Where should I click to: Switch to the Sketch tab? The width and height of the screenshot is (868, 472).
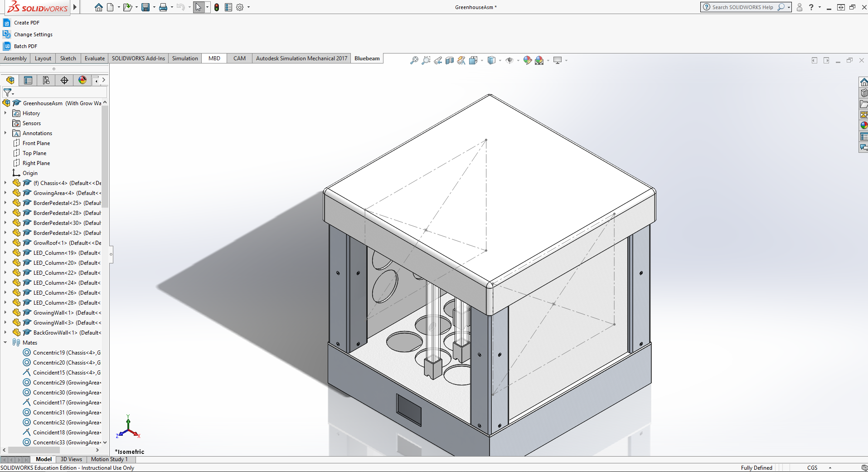coord(68,58)
